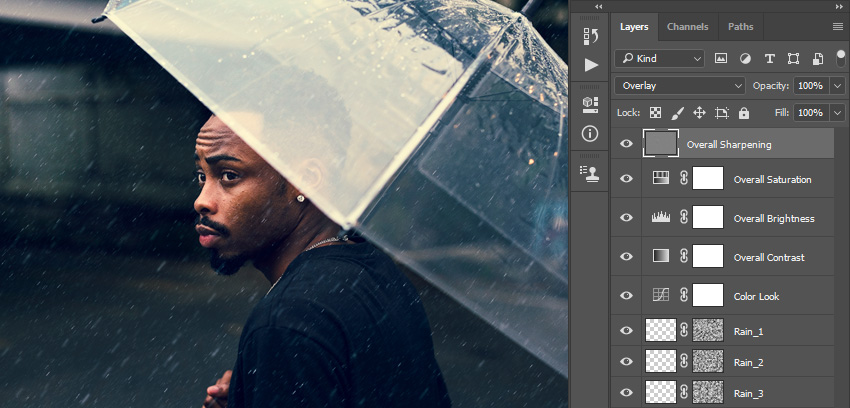
Task: Select Overall Contrast gradient map icon
Action: coord(661,256)
